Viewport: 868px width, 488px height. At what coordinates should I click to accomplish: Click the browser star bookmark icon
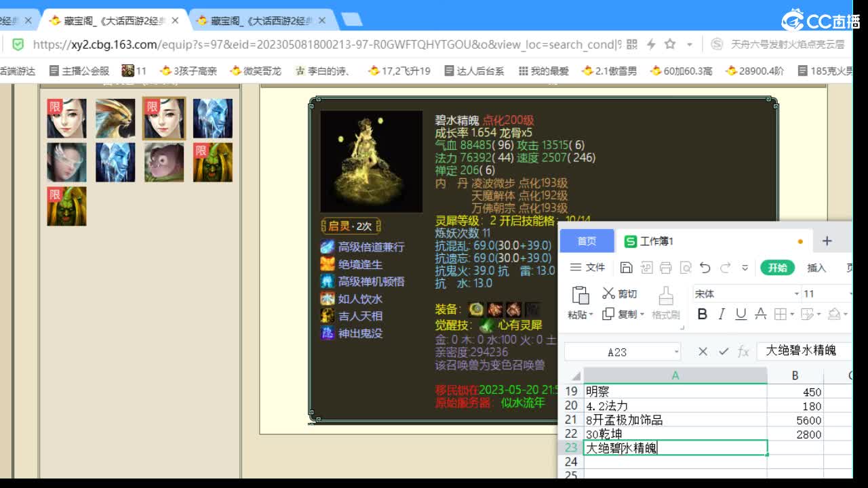(670, 45)
